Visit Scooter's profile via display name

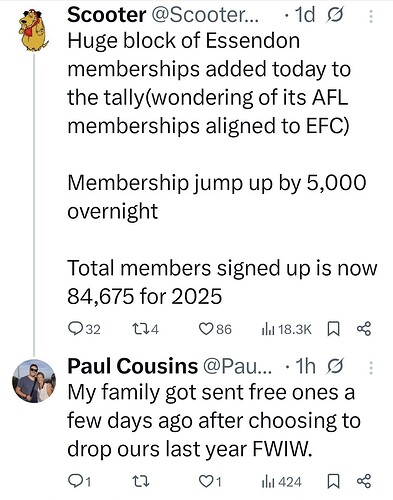click(107, 15)
